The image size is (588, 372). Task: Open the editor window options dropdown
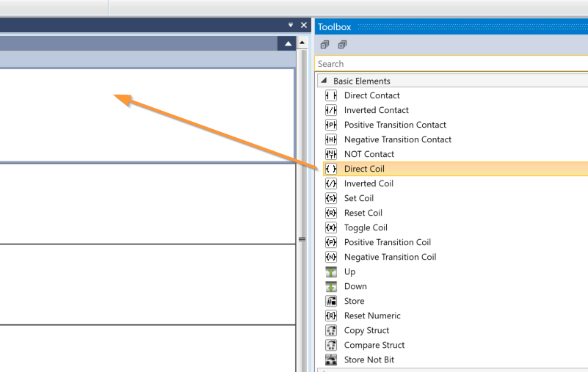(x=291, y=25)
